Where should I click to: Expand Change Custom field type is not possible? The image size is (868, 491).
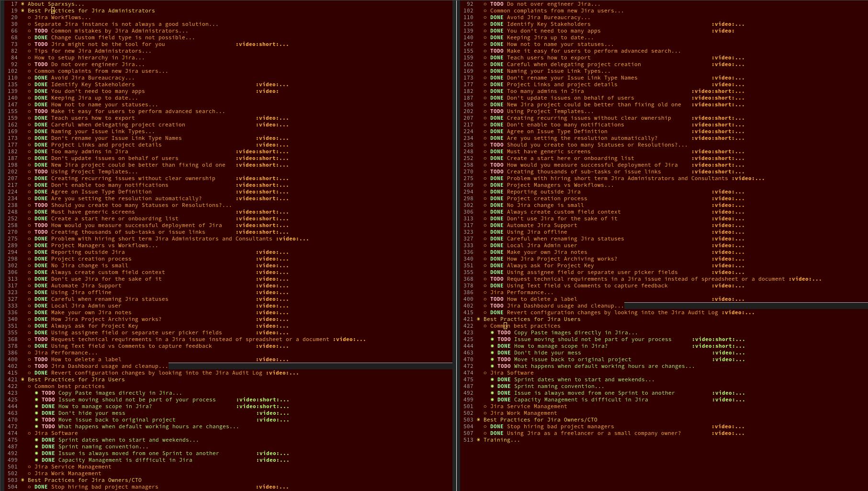point(123,37)
